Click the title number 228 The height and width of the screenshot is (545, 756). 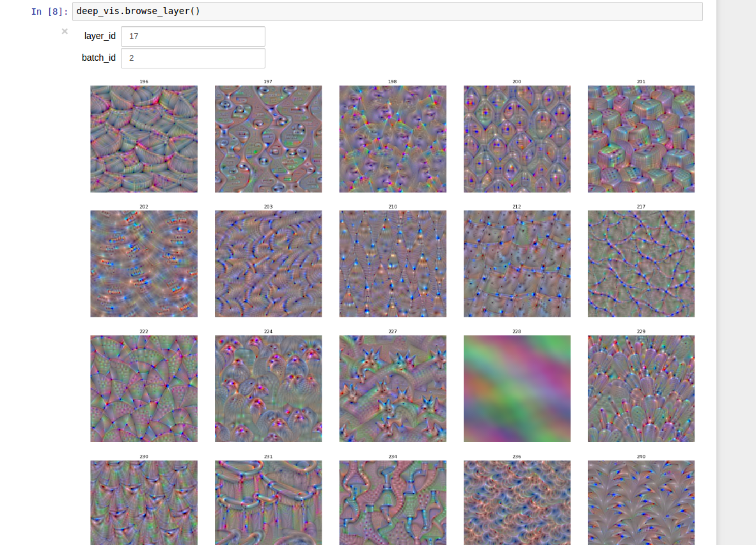click(x=516, y=331)
